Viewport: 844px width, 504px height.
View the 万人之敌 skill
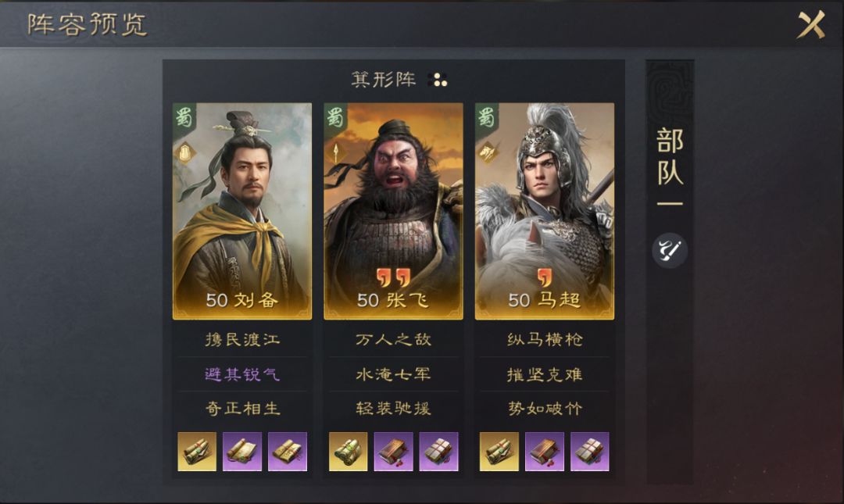click(x=393, y=340)
